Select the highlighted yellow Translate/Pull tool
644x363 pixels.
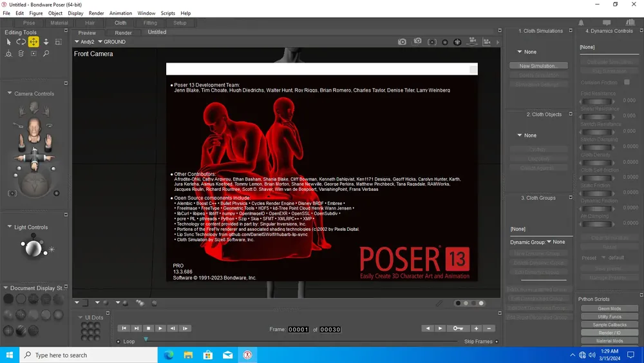pyautogui.click(x=33, y=42)
